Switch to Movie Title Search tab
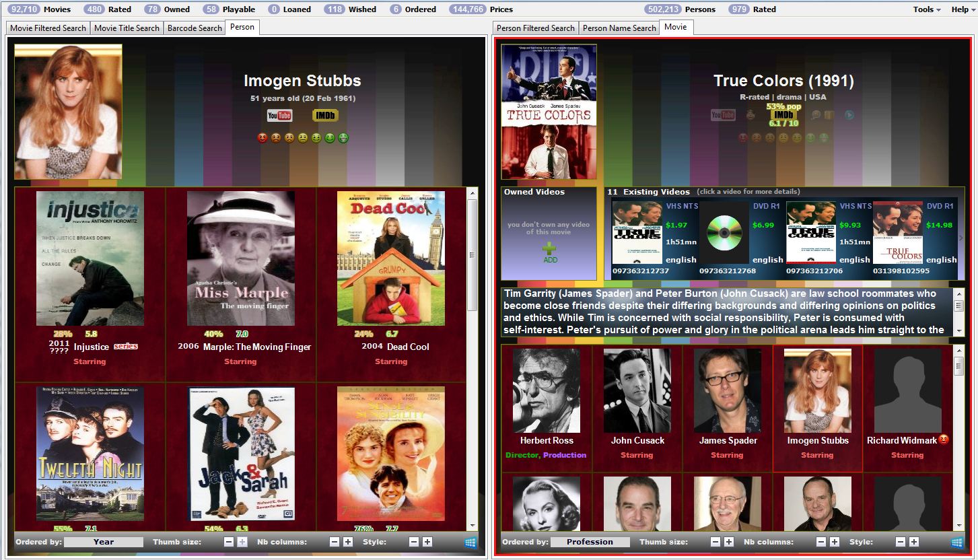The image size is (978, 560). (127, 28)
